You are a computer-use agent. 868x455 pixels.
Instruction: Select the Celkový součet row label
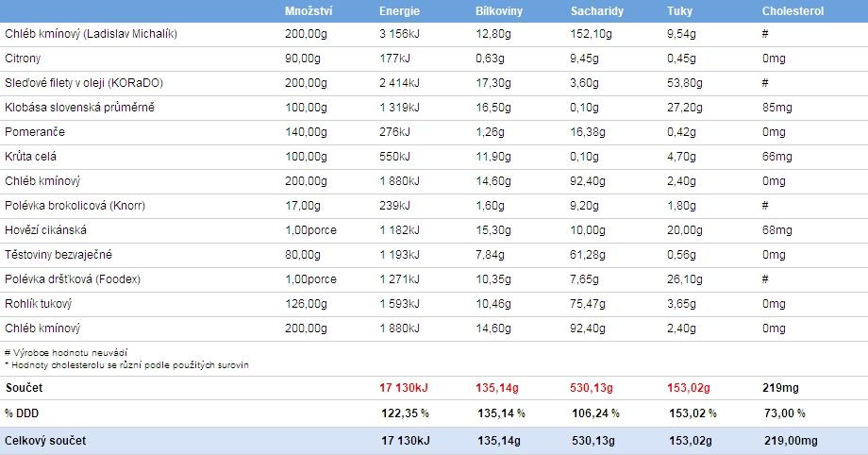pos(42,440)
